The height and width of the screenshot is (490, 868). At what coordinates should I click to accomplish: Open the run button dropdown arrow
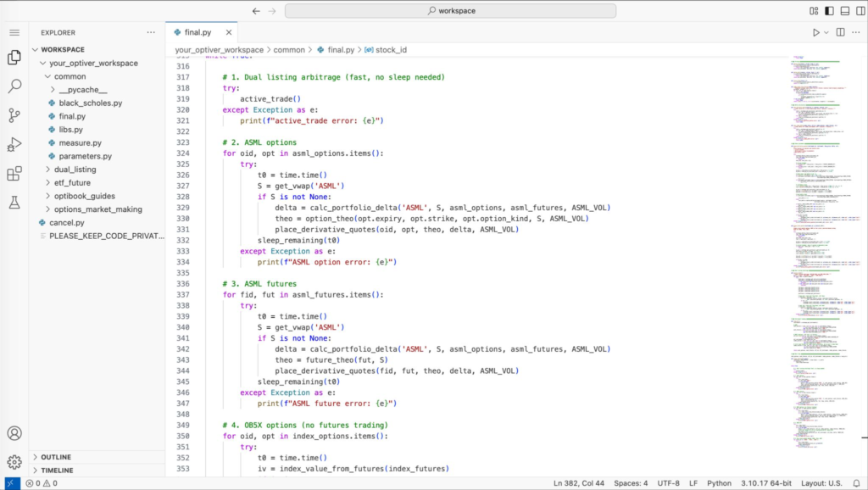pyautogui.click(x=826, y=33)
